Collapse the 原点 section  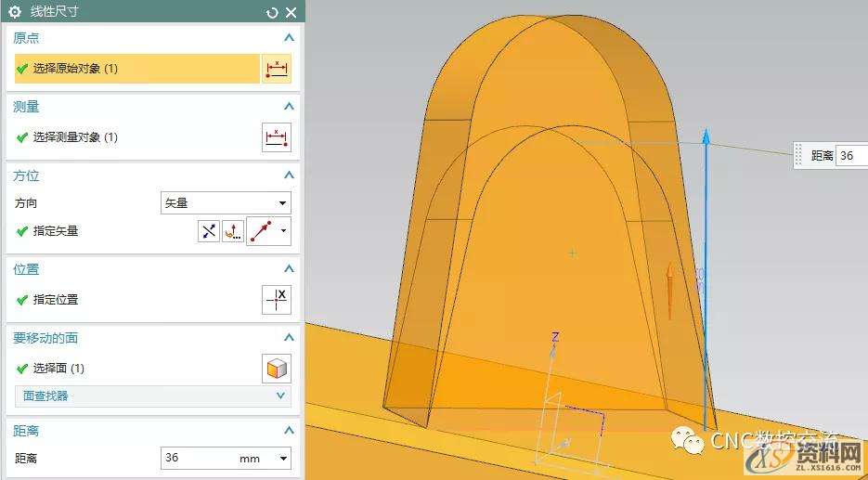[289, 38]
